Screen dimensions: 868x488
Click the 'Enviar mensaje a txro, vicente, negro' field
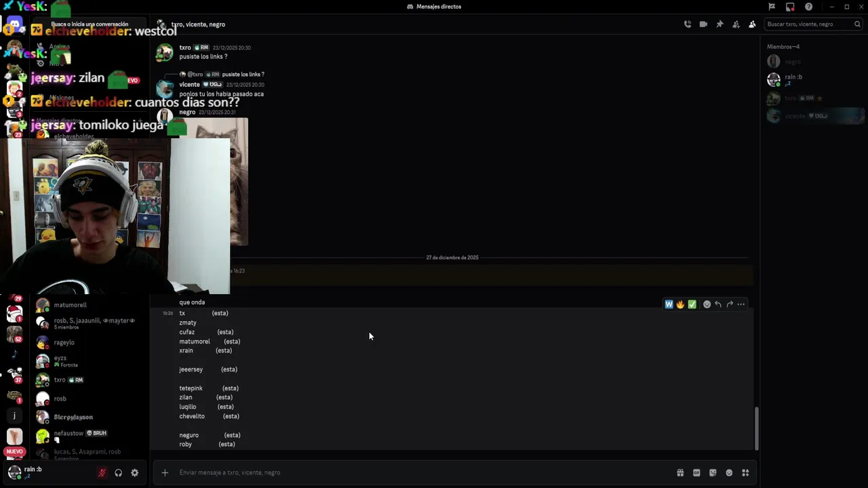[x=420, y=472]
